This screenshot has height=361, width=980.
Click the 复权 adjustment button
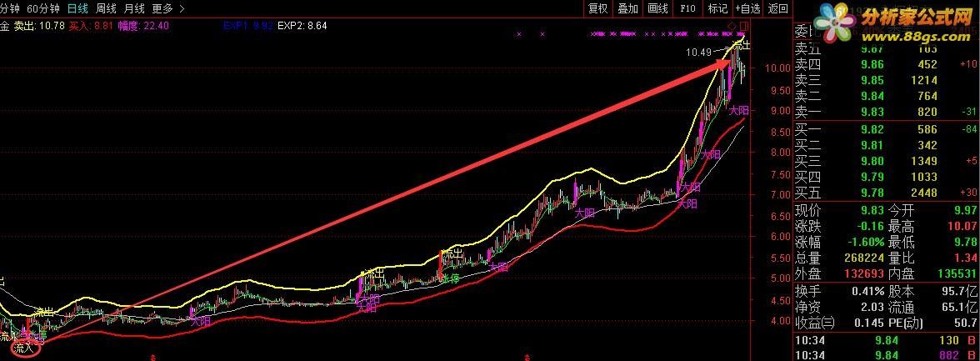tap(598, 8)
